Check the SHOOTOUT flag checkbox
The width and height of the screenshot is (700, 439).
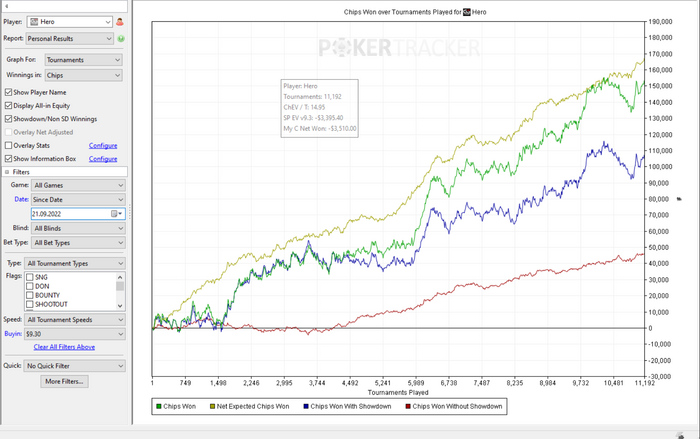pyautogui.click(x=30, y=304)
